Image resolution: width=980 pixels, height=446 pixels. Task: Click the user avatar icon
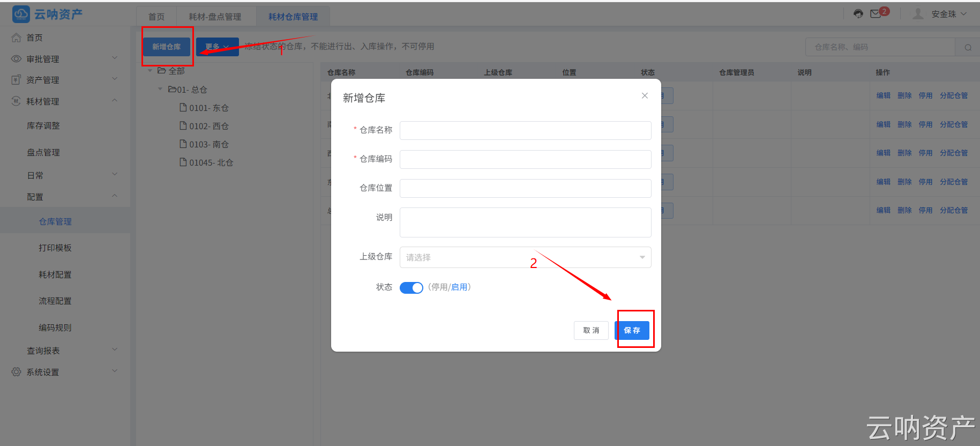click(918, 14)
